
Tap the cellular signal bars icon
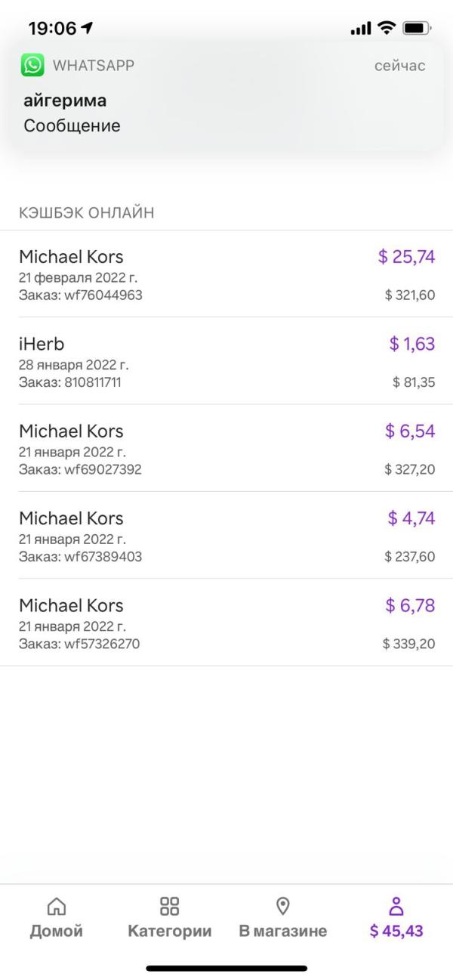pyautogui.click(x=361, y=29)
